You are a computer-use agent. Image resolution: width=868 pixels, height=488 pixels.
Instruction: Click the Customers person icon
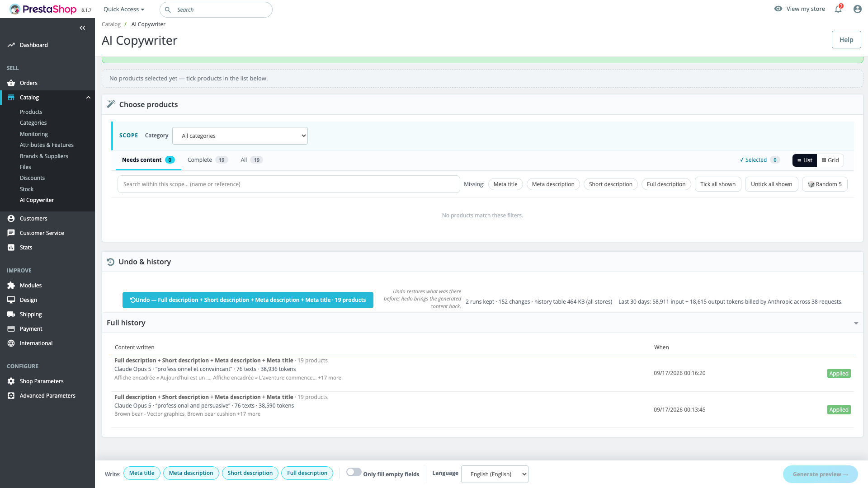[x=11, y=219]
